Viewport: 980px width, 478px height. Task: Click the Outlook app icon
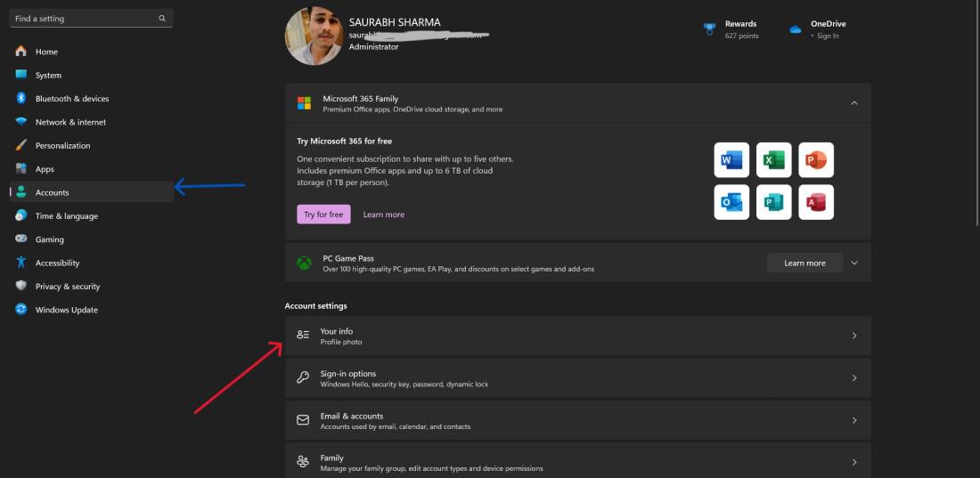click(x=731, y=202)
